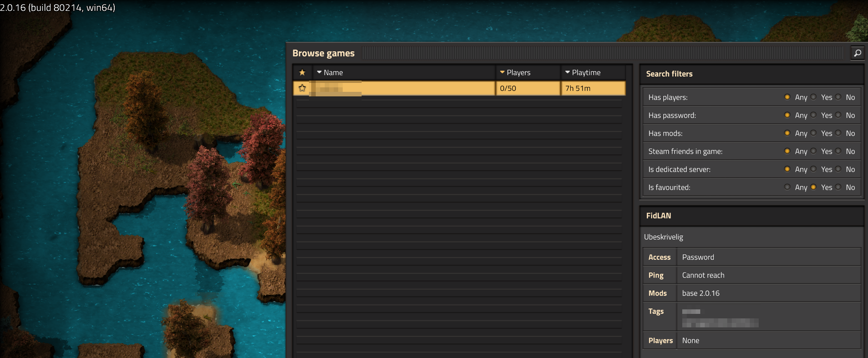This screenshot has width=868, height=358.
Task: Set Has password filter to Yes
Action: (x=814, y=115)
